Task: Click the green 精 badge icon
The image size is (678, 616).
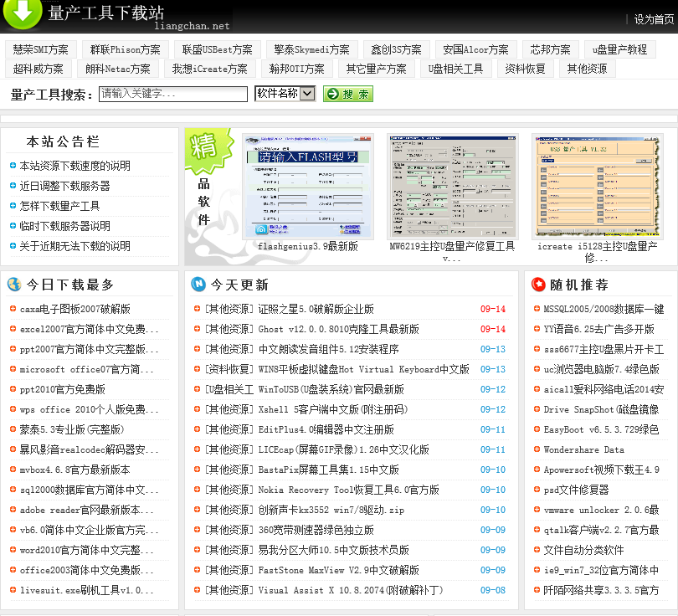Action: pyautogui.click(x=203, y=151)
